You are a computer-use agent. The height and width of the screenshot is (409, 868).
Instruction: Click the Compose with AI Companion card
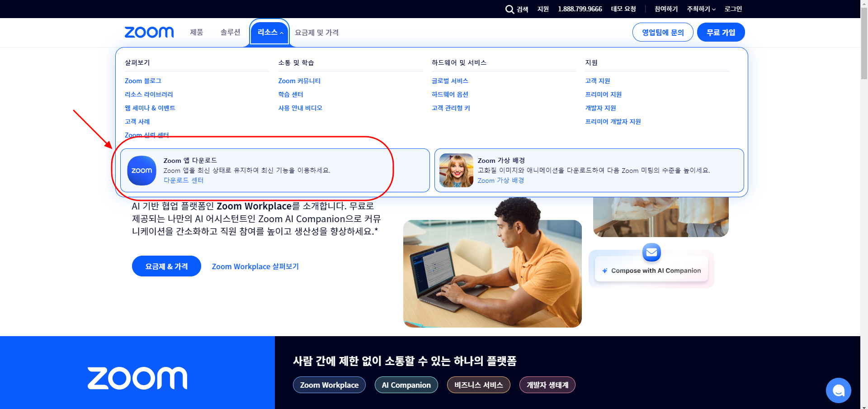click(651, 270)
